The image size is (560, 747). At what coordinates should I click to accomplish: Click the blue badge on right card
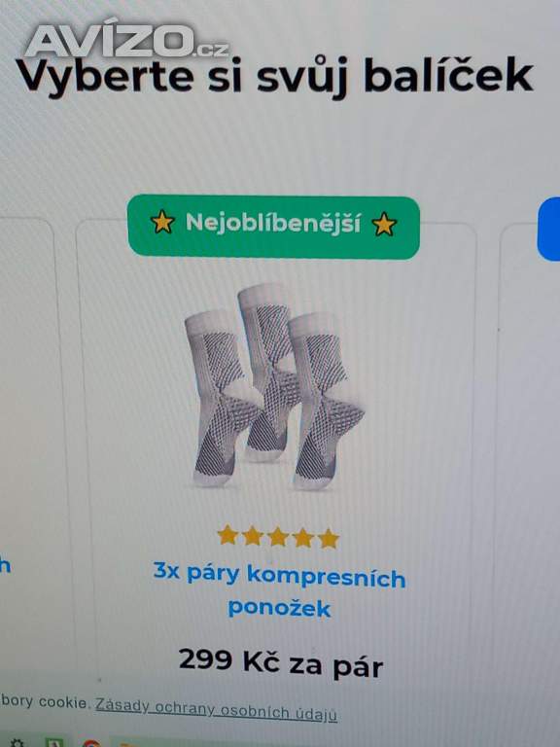[549, 230]
